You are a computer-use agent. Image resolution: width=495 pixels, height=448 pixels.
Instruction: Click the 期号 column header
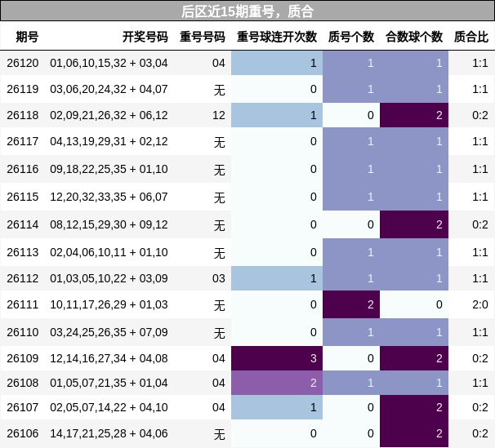(x=27, y=37)
